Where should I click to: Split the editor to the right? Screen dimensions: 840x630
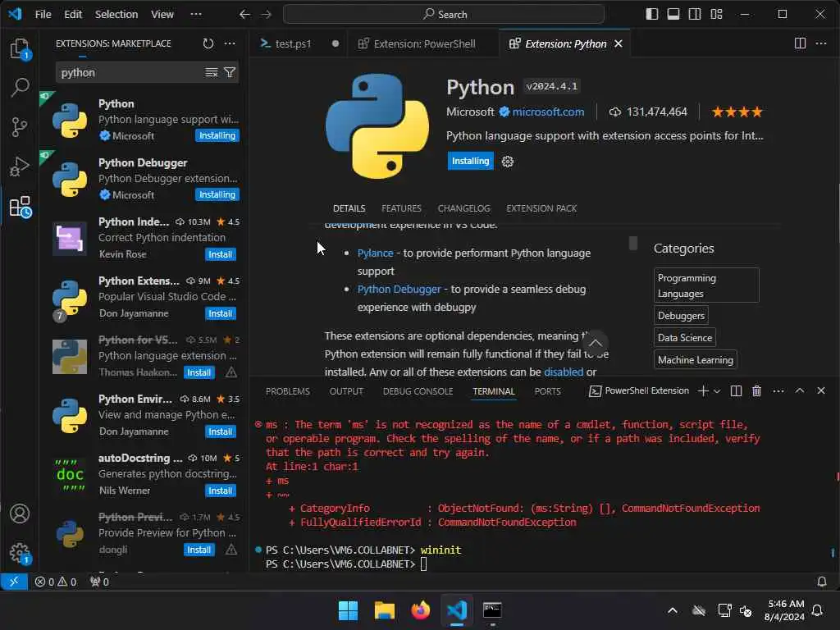click(x=800, y=43)
